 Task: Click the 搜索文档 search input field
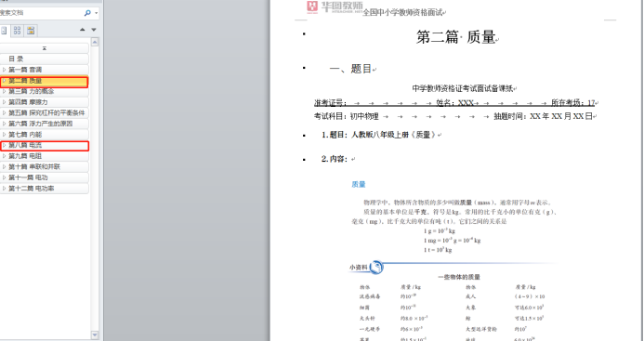41,13
